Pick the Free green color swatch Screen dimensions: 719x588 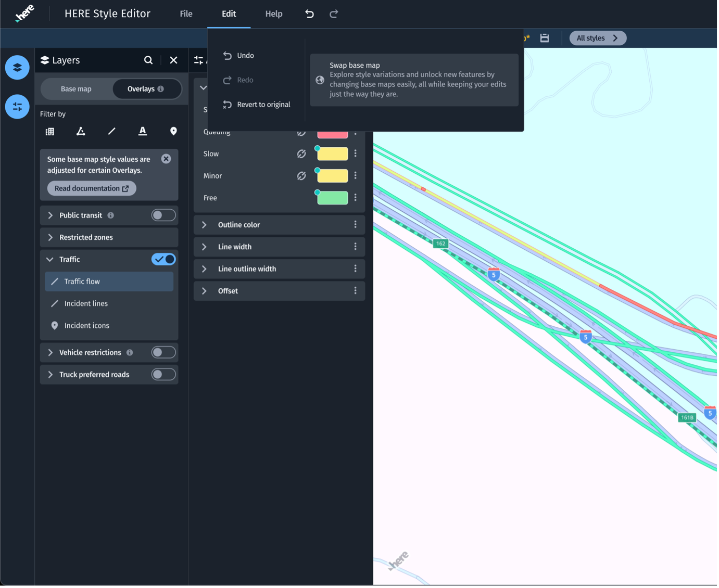333,198
